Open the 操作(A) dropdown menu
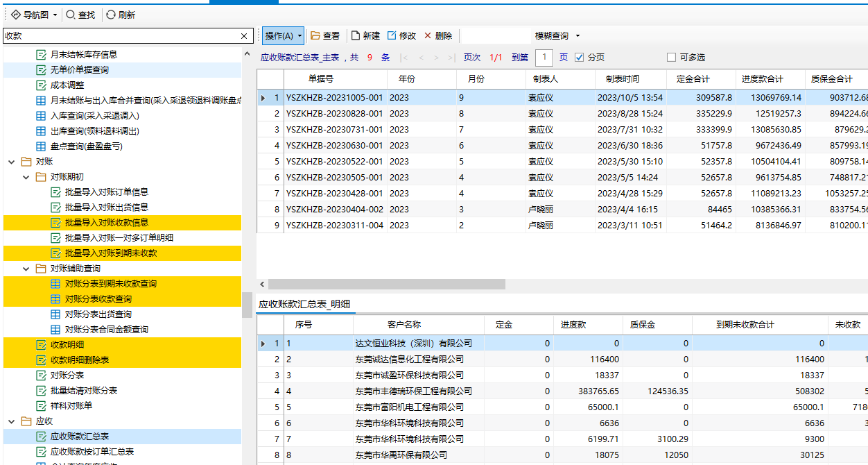Image resolution: width=868 pixels, height=465 pixels. pyautogui.click(x=283, y=35)
